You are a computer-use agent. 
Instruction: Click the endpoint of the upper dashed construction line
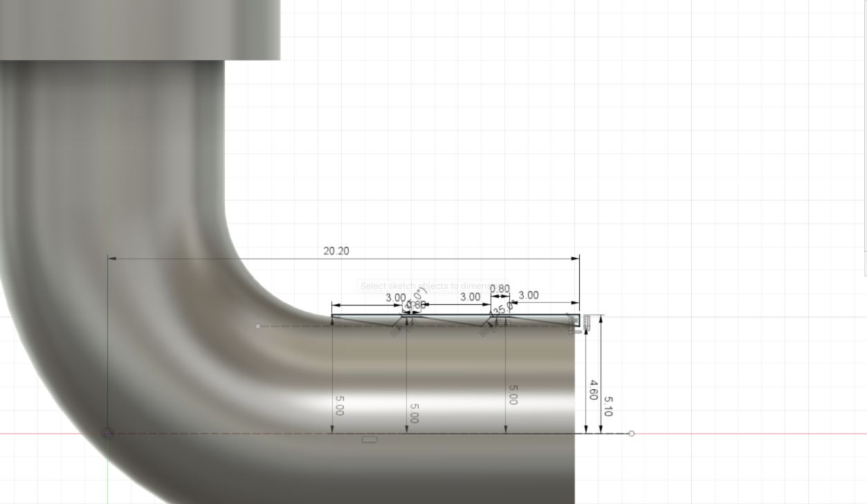pos(258,326)
